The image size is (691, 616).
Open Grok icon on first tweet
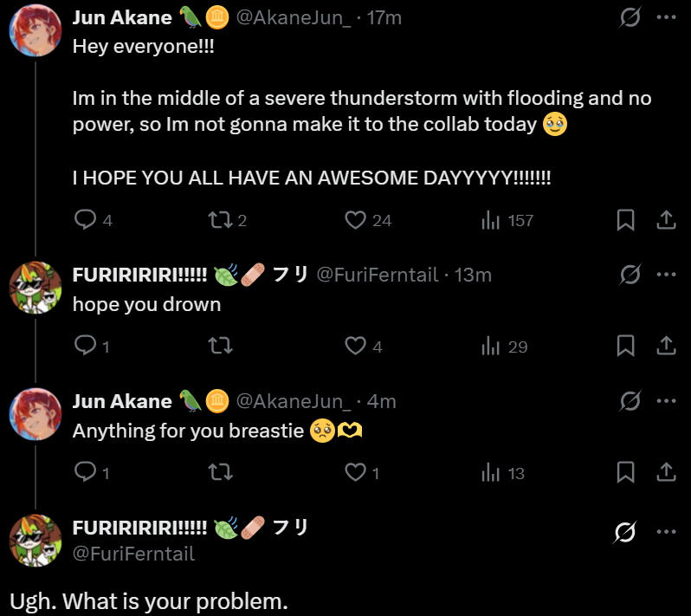point(630,17)
